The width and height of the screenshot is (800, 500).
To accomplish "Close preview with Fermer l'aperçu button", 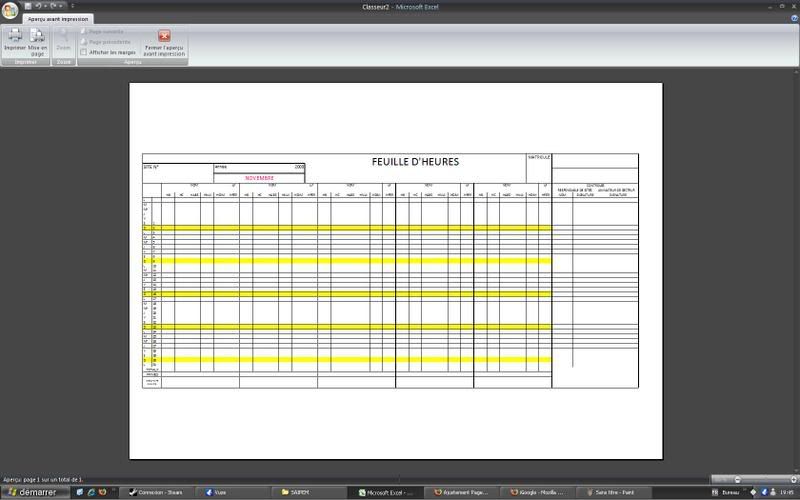I will [165, 41].
